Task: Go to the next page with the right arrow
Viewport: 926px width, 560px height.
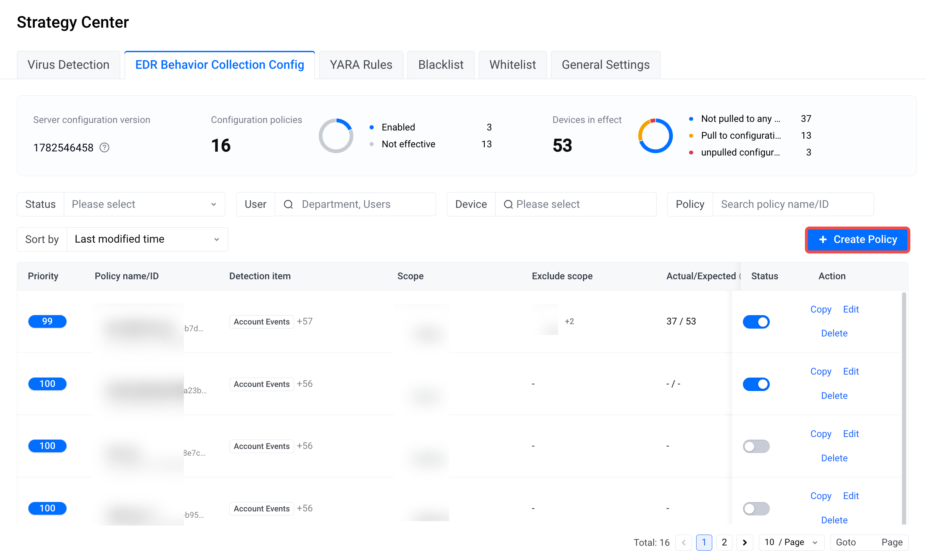Action: click(745, 542)
